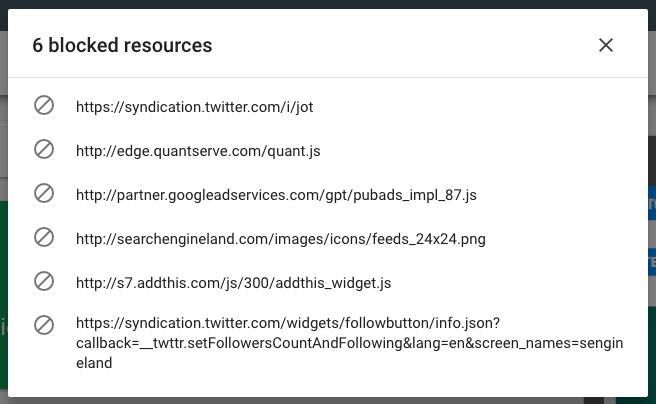The width and height of the screenshot is (656, 404).
Task: Click the dimmed blue element at right edge
Action: 651,207
